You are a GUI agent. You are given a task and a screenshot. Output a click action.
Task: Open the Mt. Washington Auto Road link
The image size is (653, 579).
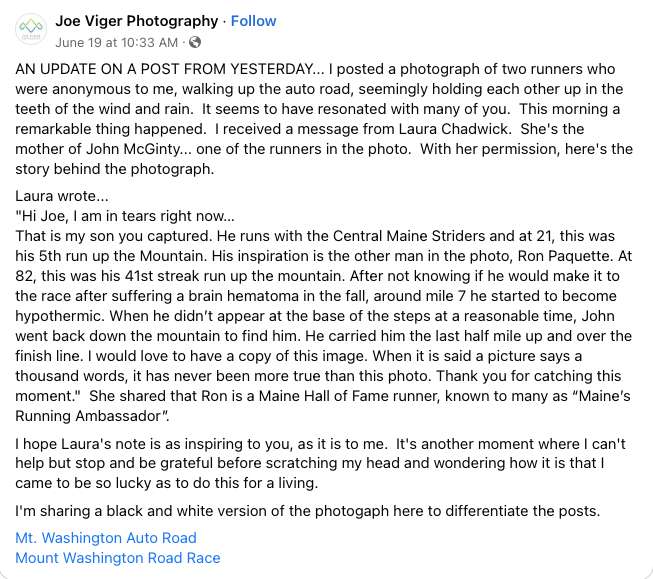point(106,538)
